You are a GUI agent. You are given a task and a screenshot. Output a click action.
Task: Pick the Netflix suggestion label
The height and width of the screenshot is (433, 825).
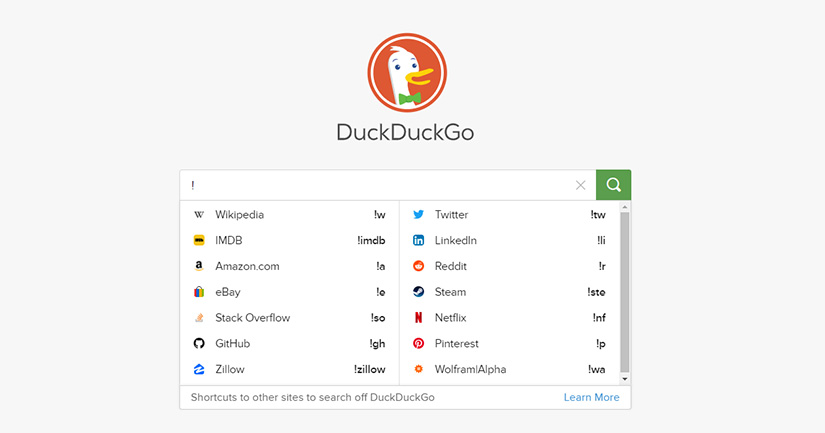[450, 318]
